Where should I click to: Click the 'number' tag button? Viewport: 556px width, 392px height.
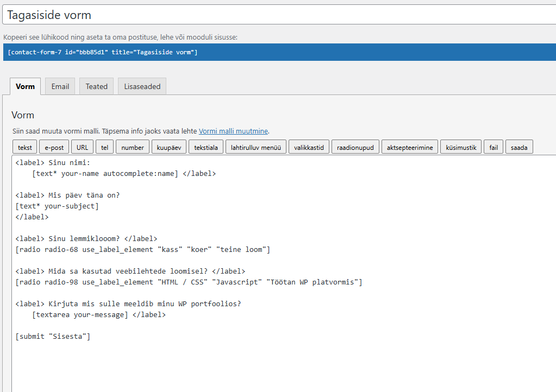[133, 147]
